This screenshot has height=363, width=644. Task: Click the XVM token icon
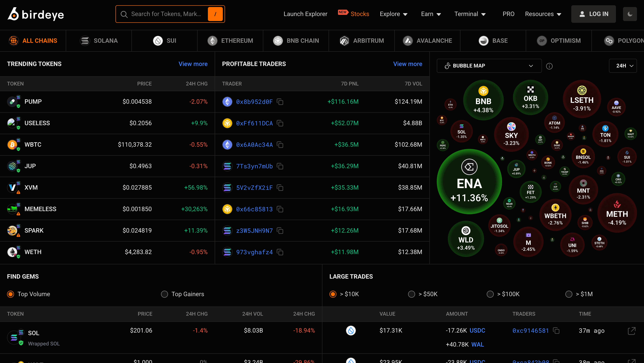tap(12, 188)
